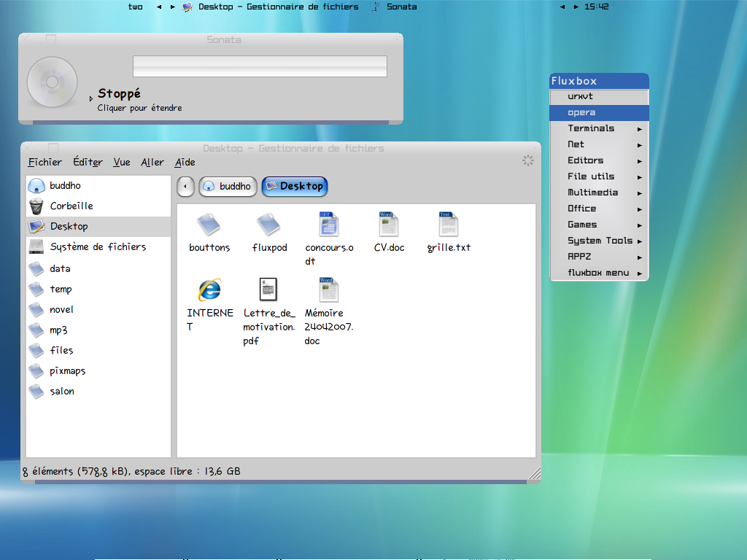Open the Vue menu
The height and width of the screenshot is (560, 747).
tap(122, 163)
